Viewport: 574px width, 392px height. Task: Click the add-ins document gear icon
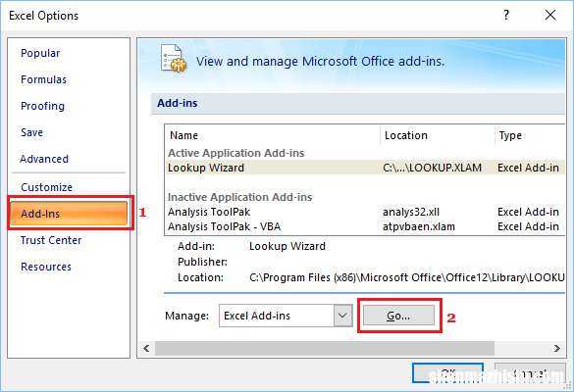coord(174,59)
